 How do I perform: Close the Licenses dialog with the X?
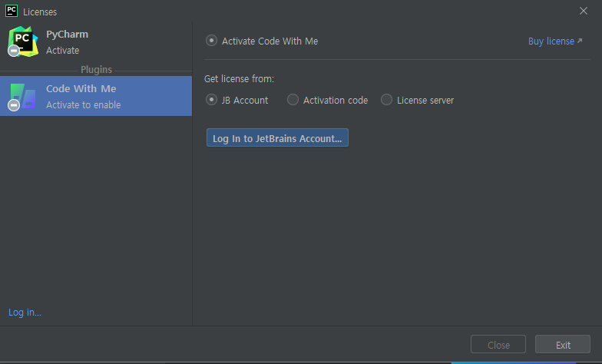(x=584, y=11)
